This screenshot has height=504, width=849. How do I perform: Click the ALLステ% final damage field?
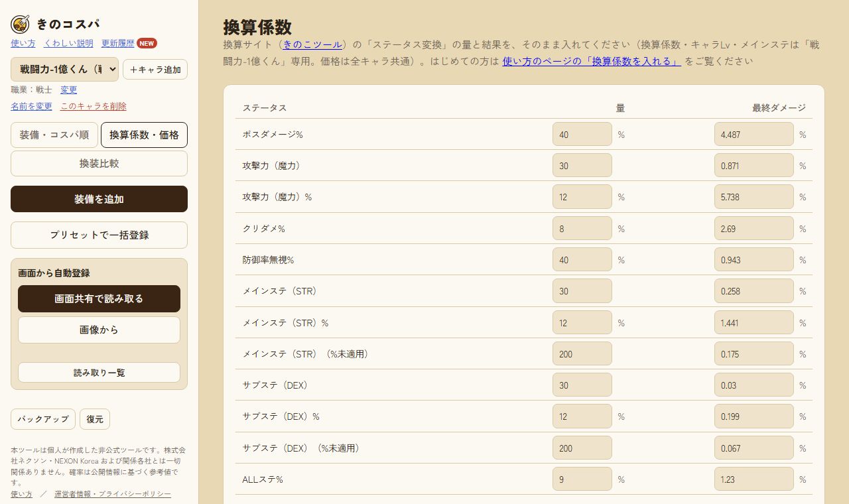click(x=754, y=479)
